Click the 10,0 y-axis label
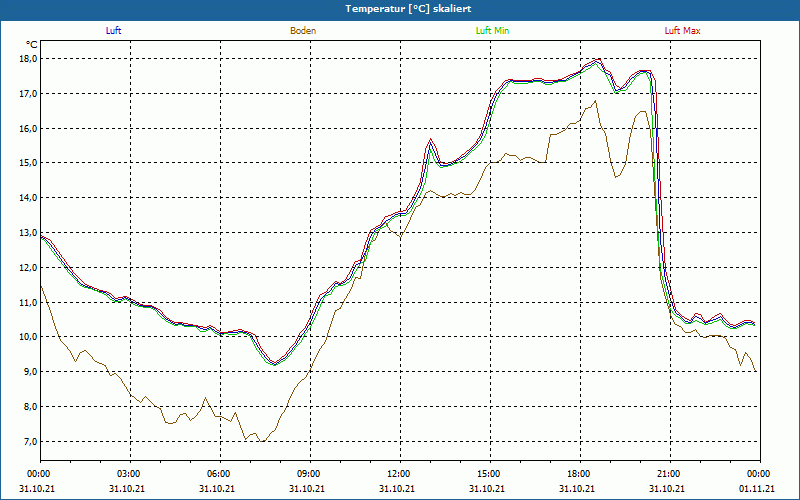The height and width of the screenshot is (500, 800). tap(29, 337)
